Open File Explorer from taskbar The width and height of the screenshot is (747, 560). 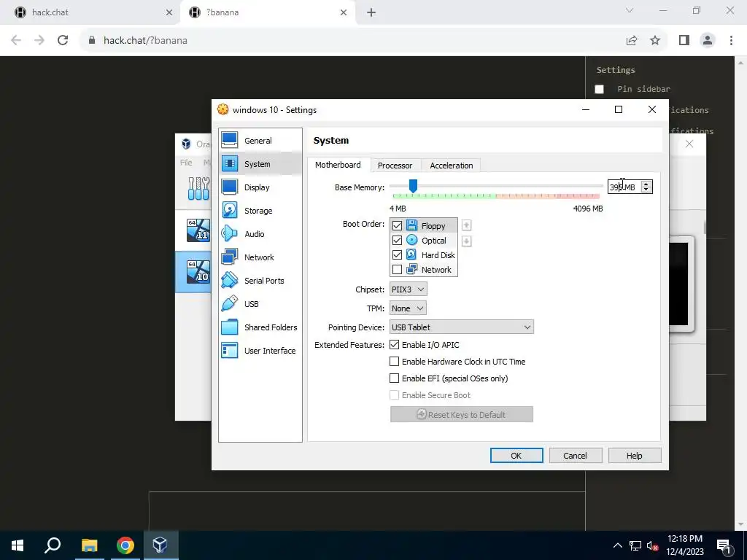pos(89,545)
